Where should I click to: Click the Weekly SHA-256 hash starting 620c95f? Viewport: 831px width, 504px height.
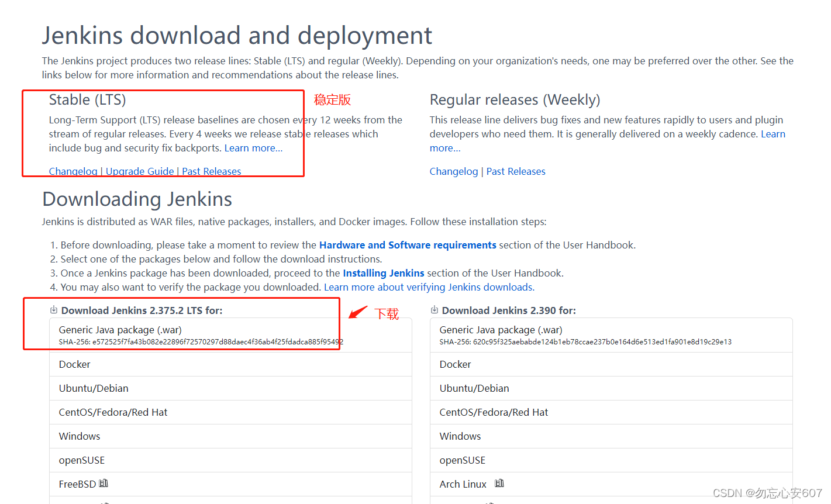(x=585, y=342)
